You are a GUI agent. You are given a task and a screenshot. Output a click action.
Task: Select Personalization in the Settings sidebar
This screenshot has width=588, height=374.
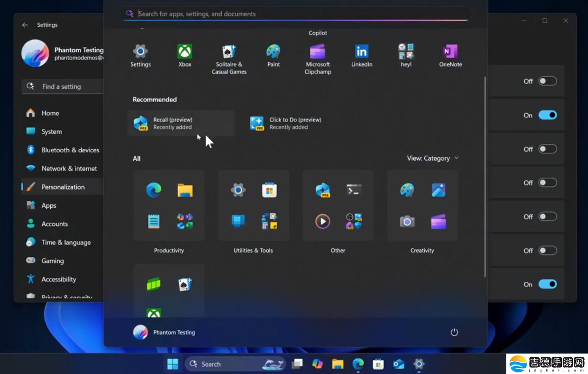click(x=63, y=187)
